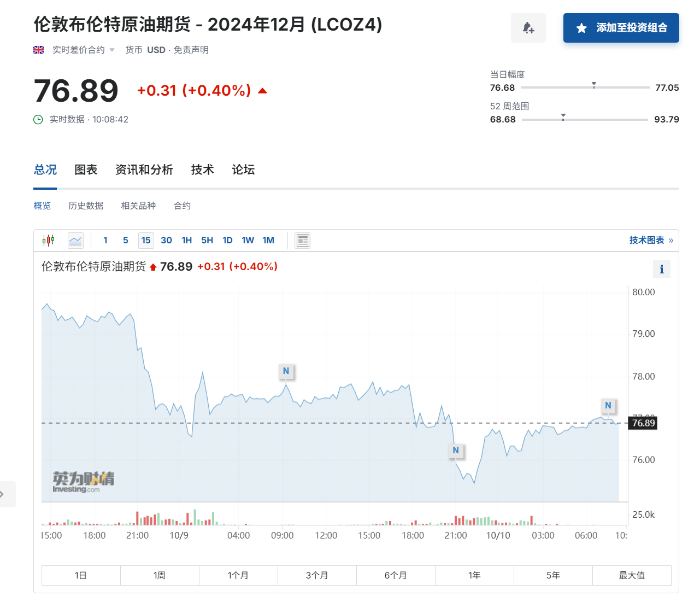Open the 技术 tab

click(202, 170)
